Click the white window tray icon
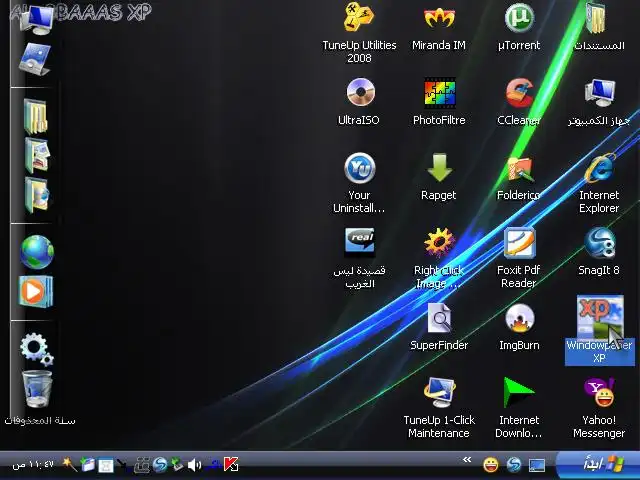The width and height of the screenshot is (640, 480). click(106, 465)
